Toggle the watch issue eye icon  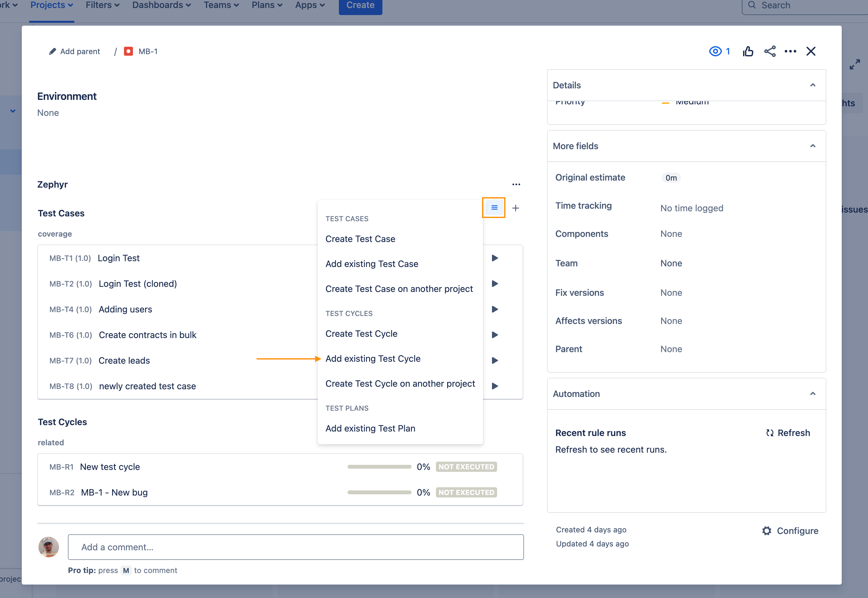click(715, 51)
